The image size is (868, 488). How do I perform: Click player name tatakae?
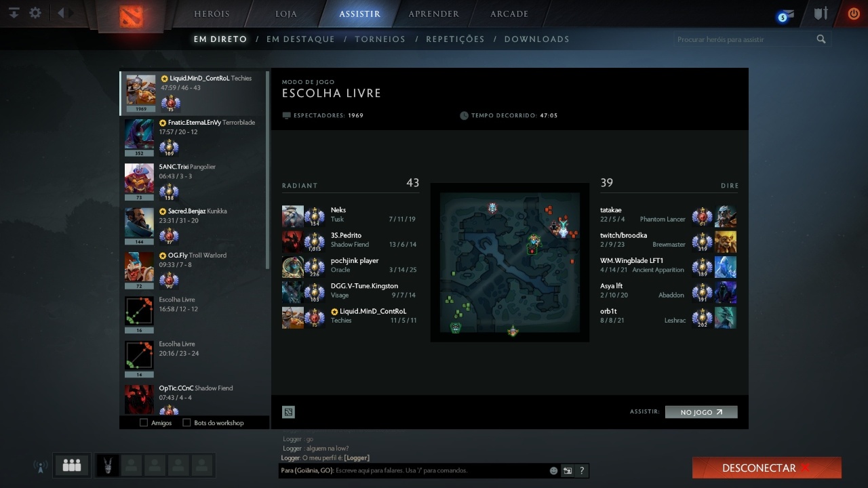click(x=611, y=210)
